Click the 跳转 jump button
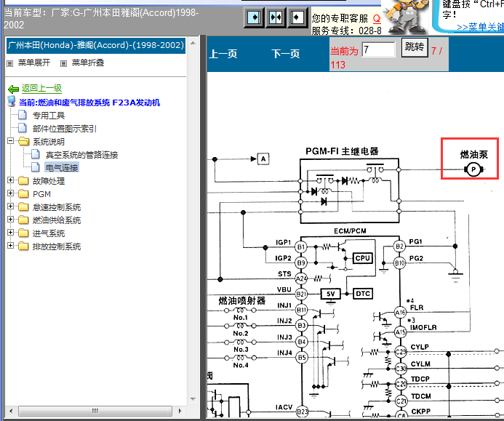 click(415, 47)
